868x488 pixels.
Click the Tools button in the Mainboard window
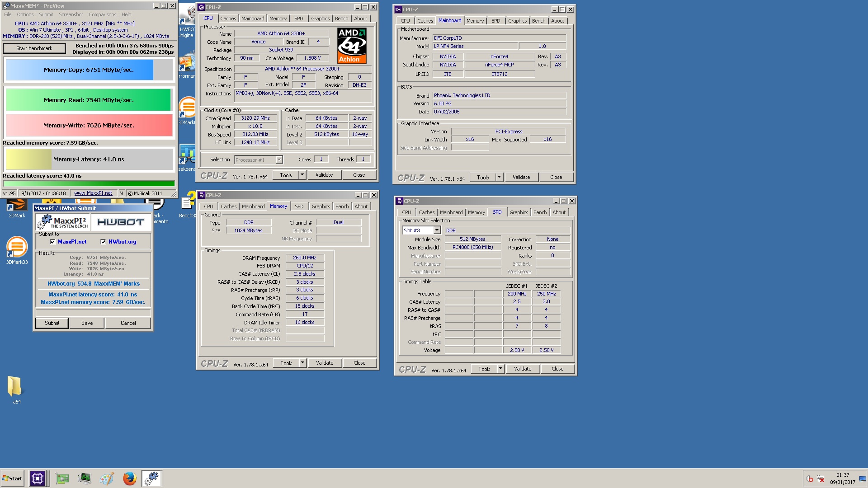pos(483,177)
